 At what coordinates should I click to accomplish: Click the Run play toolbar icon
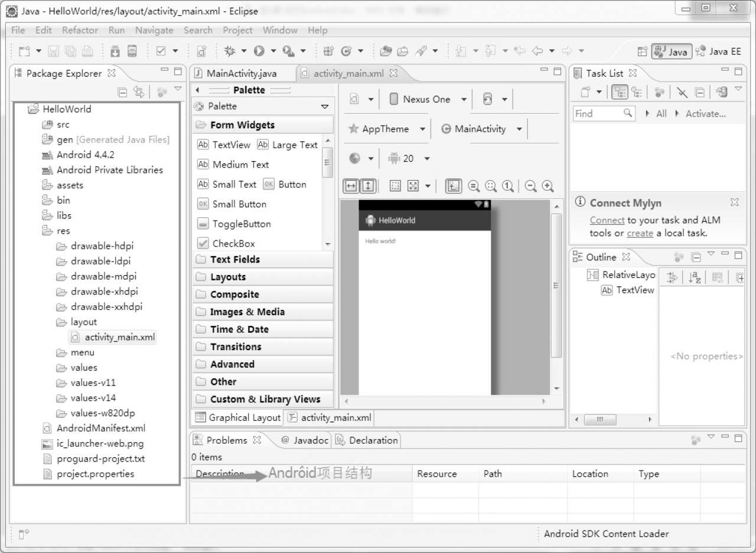click(259, 51)
